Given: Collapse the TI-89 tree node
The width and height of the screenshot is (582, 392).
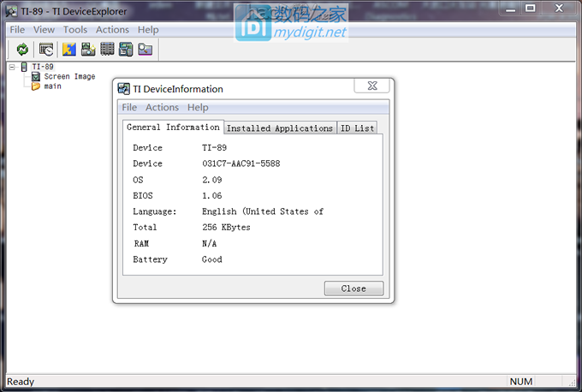Looking at the screenshot, I should [x=12, y=67].
